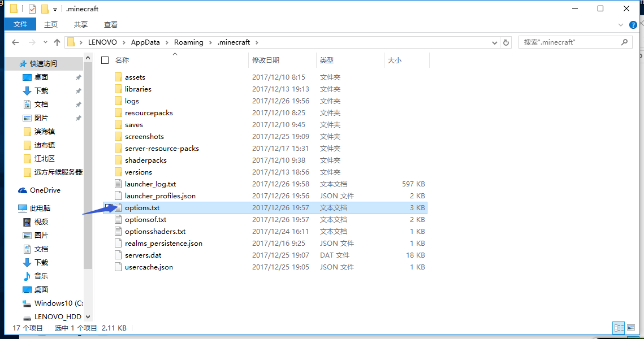Viewport: 644px width, 339px height.
Task: Open 视频 under 此电脑
Action: pos(41,222)
